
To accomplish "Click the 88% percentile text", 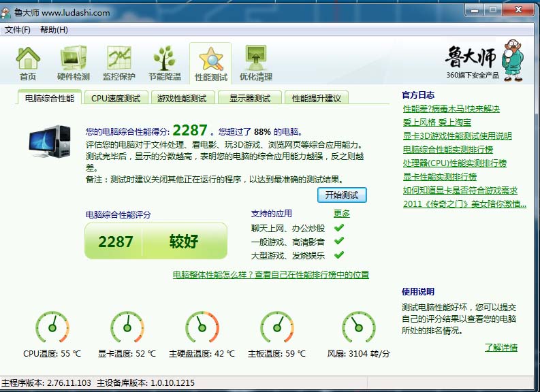I will tap(262, 131).
